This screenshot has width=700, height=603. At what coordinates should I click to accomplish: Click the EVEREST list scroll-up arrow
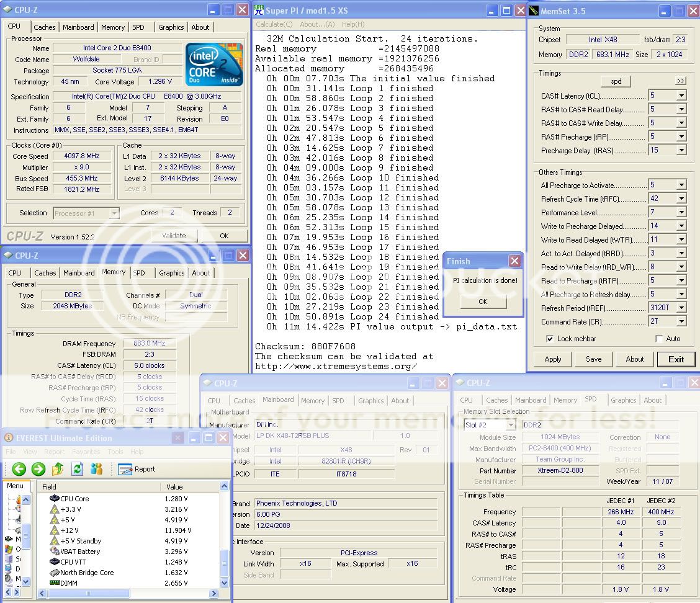224,486
